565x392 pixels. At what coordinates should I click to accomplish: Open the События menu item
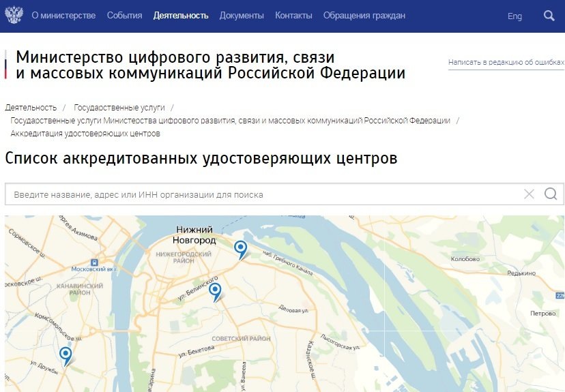pos(124,16)
